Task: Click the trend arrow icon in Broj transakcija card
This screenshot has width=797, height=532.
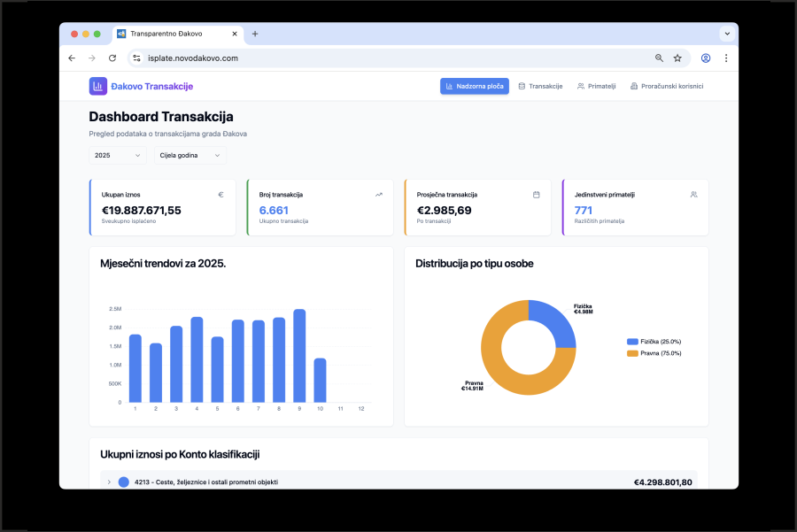Action: (379, 194)
